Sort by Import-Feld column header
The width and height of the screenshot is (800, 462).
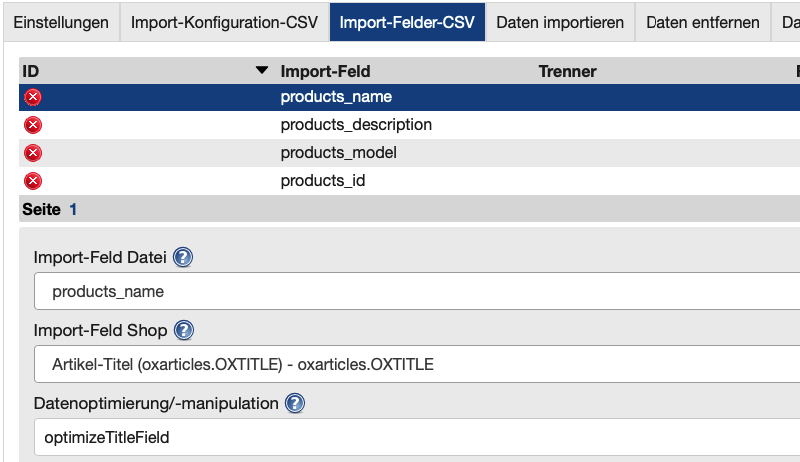tap(326, 71)
